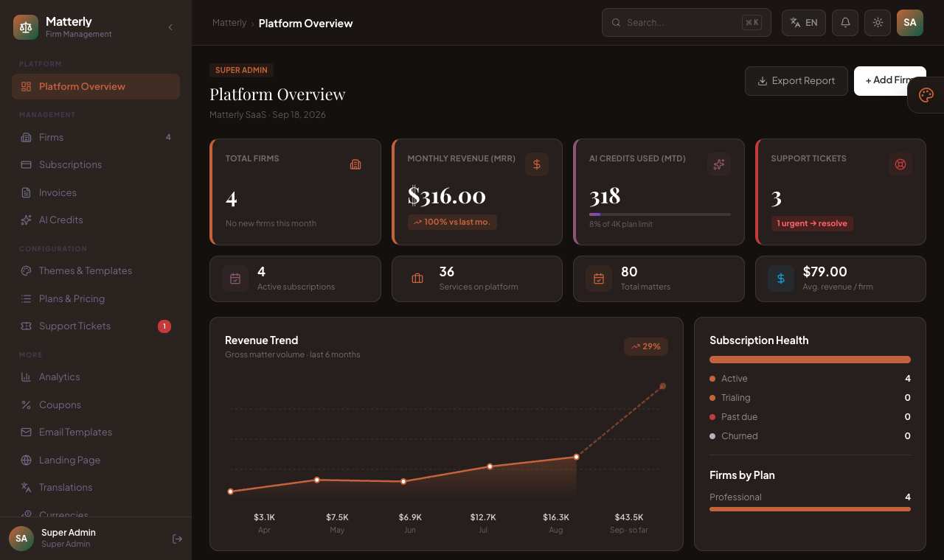Click the Avg. revenue dollar icon
The image size is (944, 560).
coord(781,279)
